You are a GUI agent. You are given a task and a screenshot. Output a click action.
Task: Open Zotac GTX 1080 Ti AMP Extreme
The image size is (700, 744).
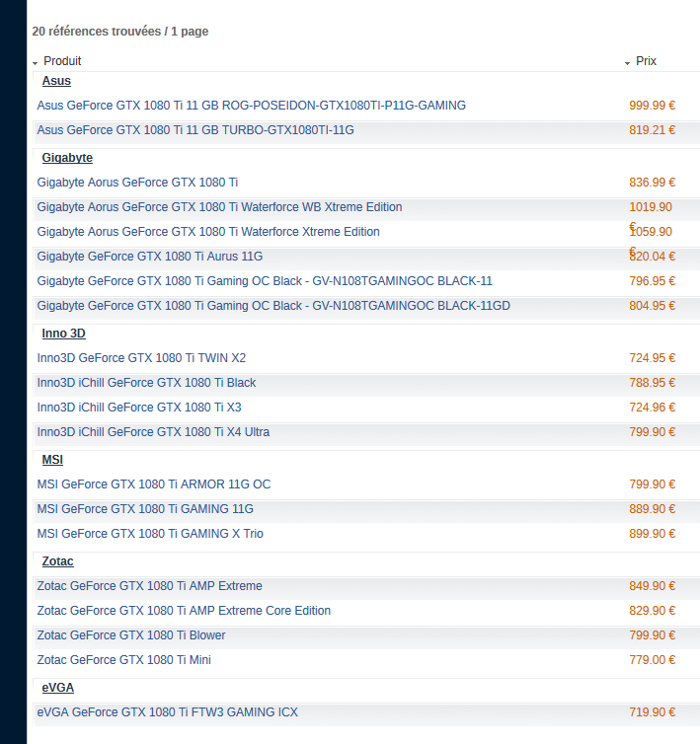point(150,585)
